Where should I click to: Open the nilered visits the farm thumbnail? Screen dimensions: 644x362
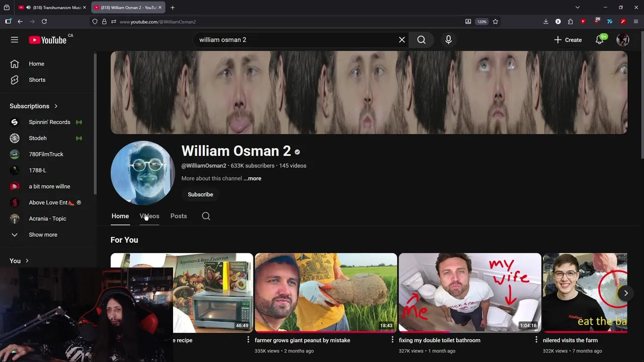pos(585,293)
